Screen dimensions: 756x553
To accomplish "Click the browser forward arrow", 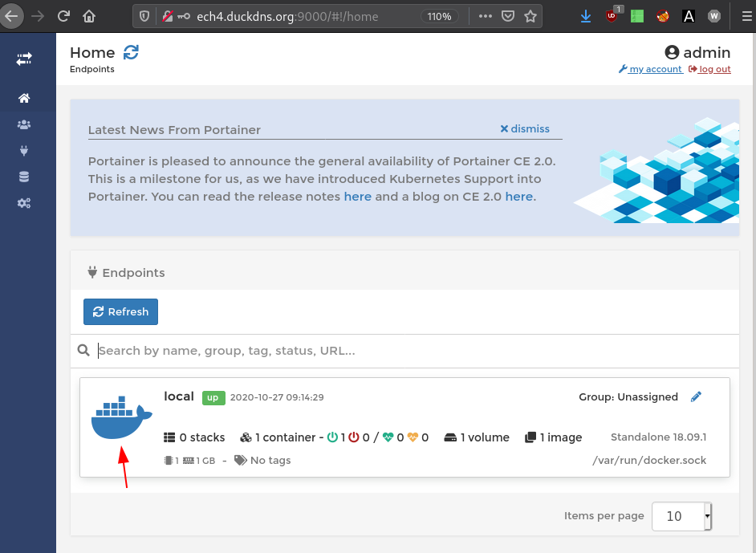I will click(38, 16).
